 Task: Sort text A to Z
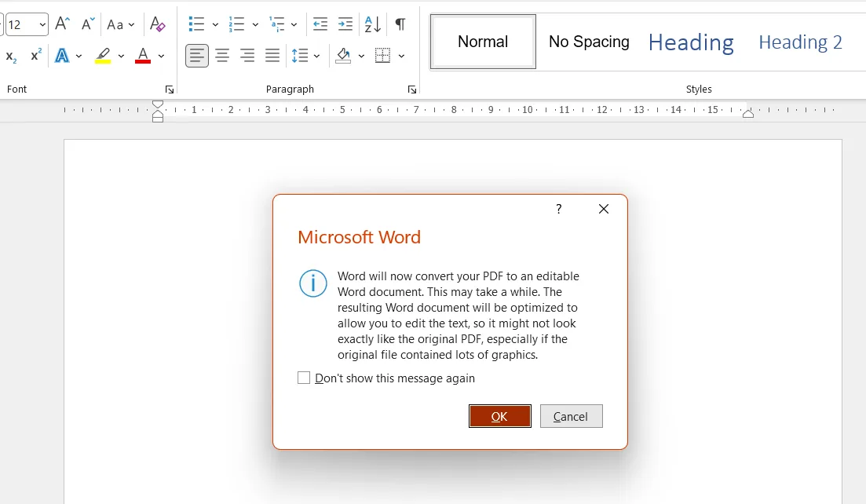[373, 24]
